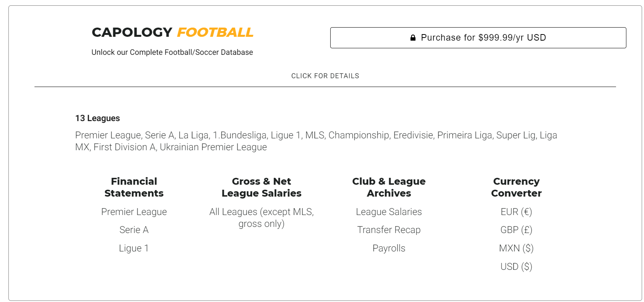Expand the Click For Details section
Screen dimensions: 644x302
[x=325, y=76]
